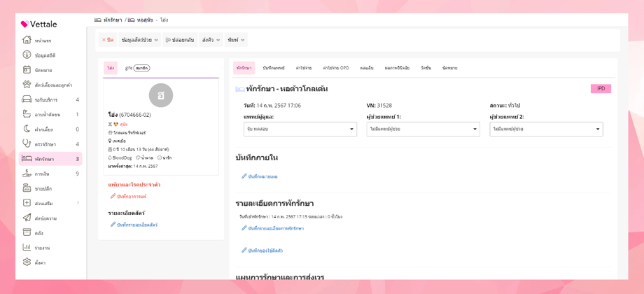The image size is (644, 294).
Task: Click the patient ID text 6704666-02
Action: (x=135, y=115)
